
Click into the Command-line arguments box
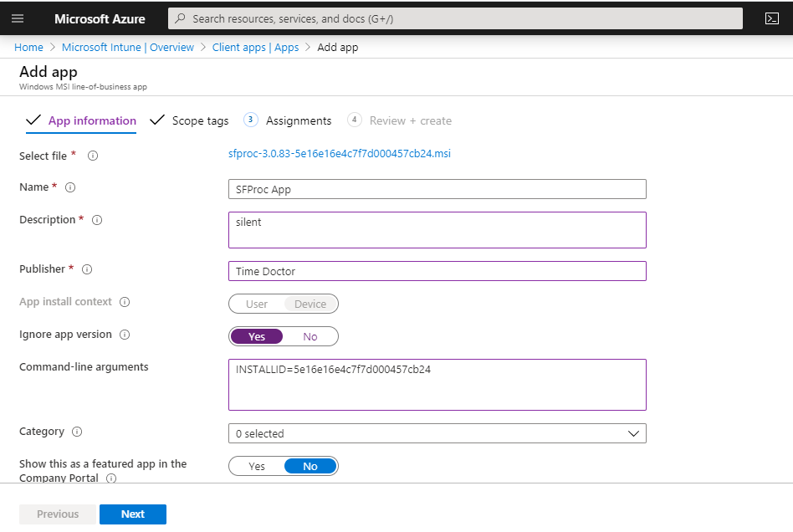point(437,385)
